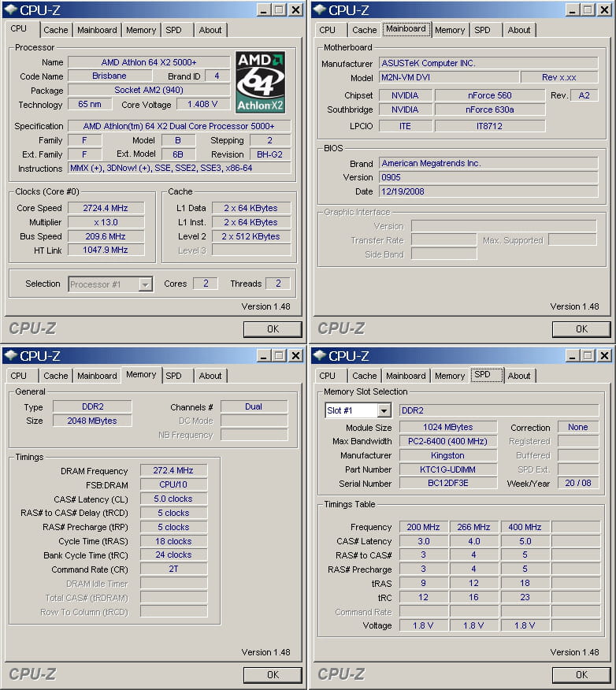Click the AMD Athlon 64 X2 logo
The image size is (616, 690).
tap(260, 82)
